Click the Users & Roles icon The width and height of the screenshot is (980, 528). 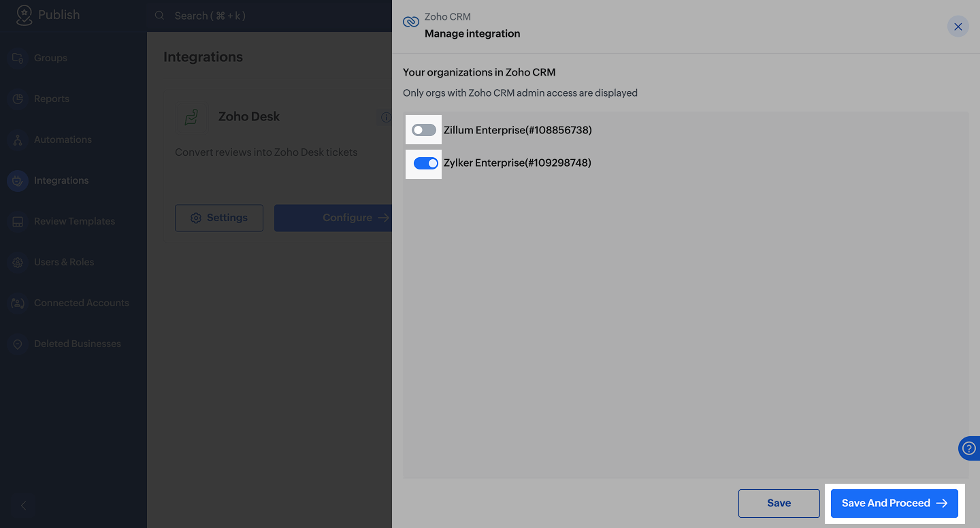tap(18, 262)
